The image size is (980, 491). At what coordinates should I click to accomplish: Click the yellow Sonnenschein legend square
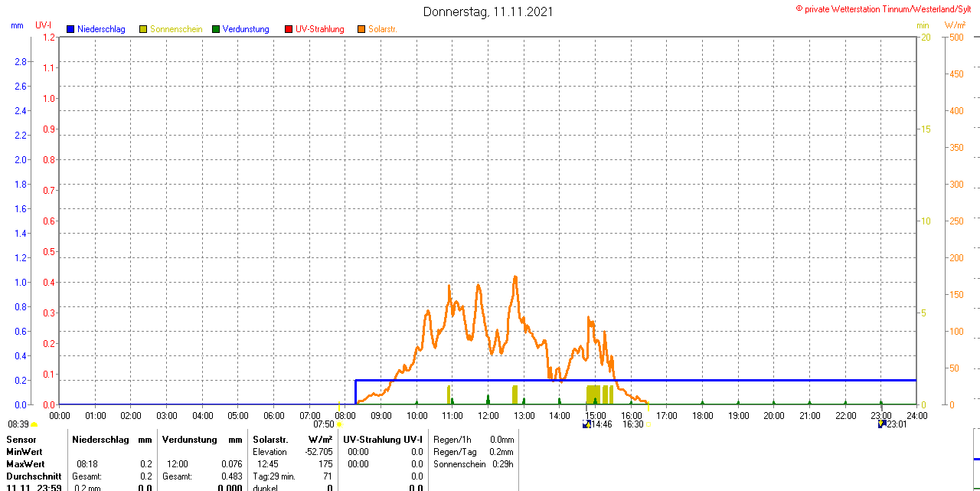[143, 29]
